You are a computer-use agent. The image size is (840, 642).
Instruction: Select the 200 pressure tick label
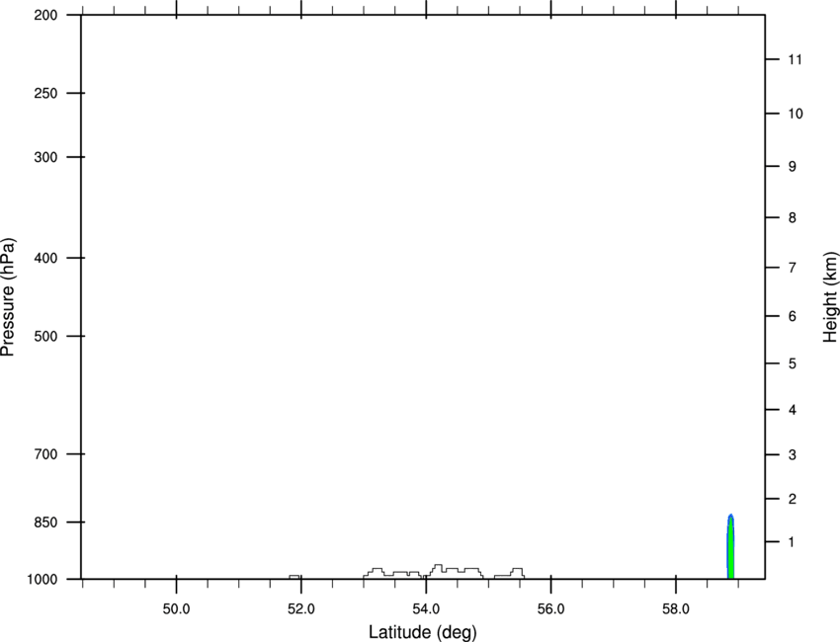[x=45, y=15]
